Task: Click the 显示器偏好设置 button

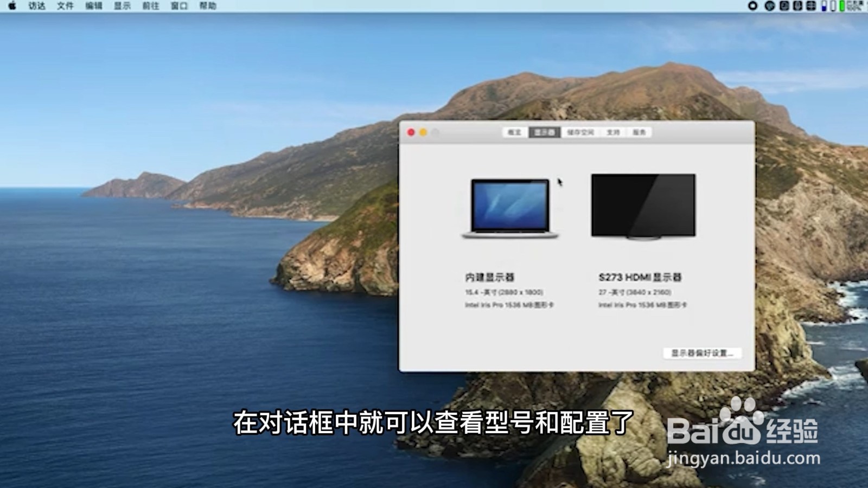Action: coord(702,352)
